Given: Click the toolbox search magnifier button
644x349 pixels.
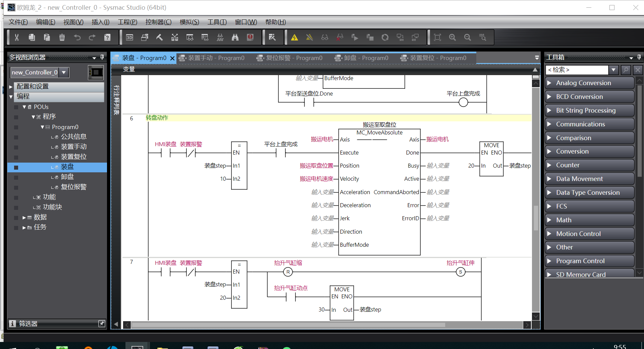Looking at the screenshot, I should [x=626, y=70].
